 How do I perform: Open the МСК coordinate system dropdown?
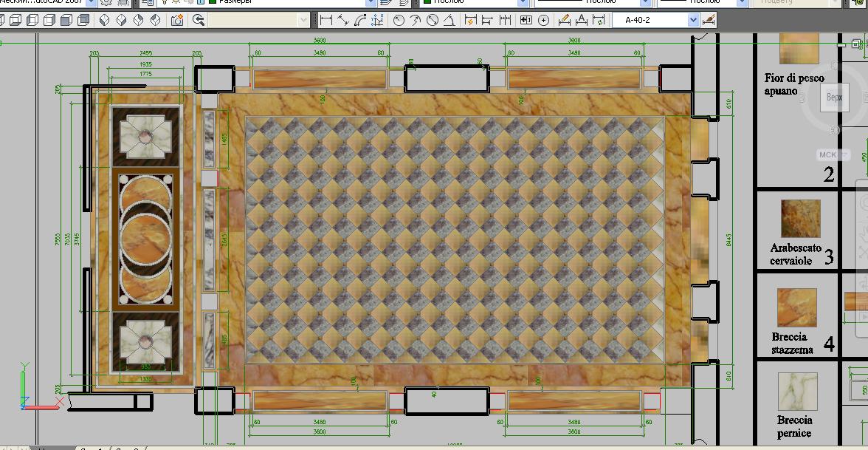click(x=833, y=154)
